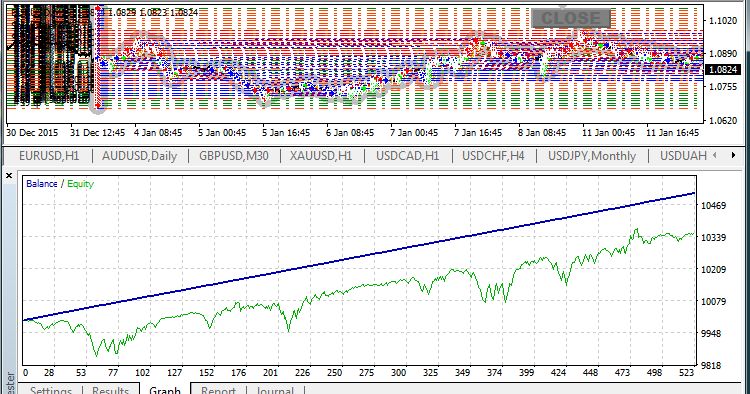This screenshot has height=394, width=750.
Task: Open the tester Journal tab
Action: 275,390
